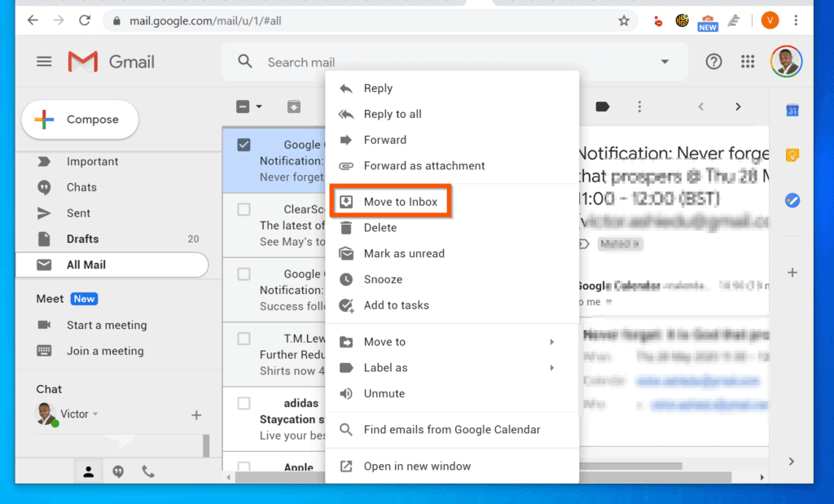
Task: Show search options dropdown arrow
Action: point(665,62)
